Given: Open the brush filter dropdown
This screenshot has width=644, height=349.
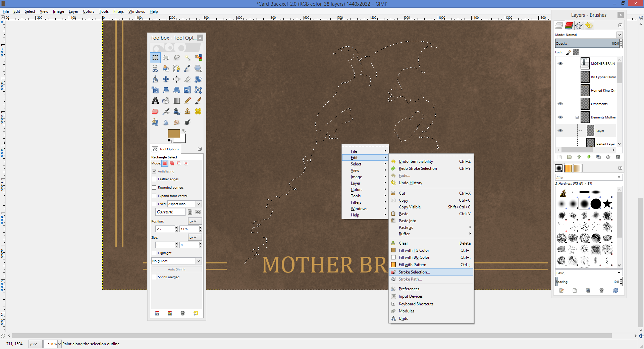Looking at the screenshot, I should click(x=619, y=177).
